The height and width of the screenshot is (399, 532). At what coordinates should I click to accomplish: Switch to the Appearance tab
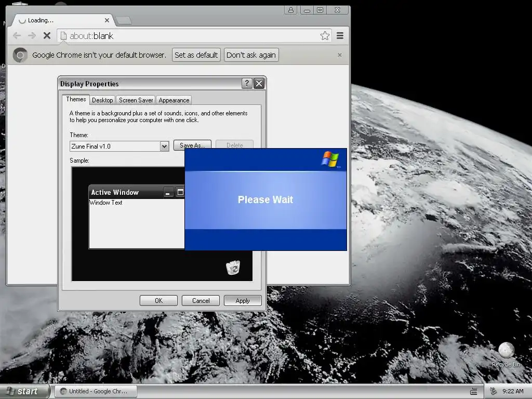point(174,100)
